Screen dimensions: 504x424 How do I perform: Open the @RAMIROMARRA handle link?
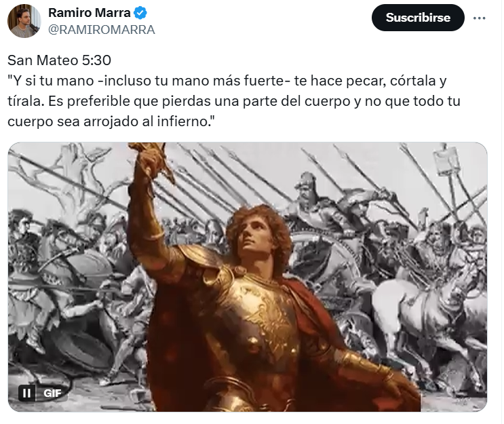click(x=102, y=30)
